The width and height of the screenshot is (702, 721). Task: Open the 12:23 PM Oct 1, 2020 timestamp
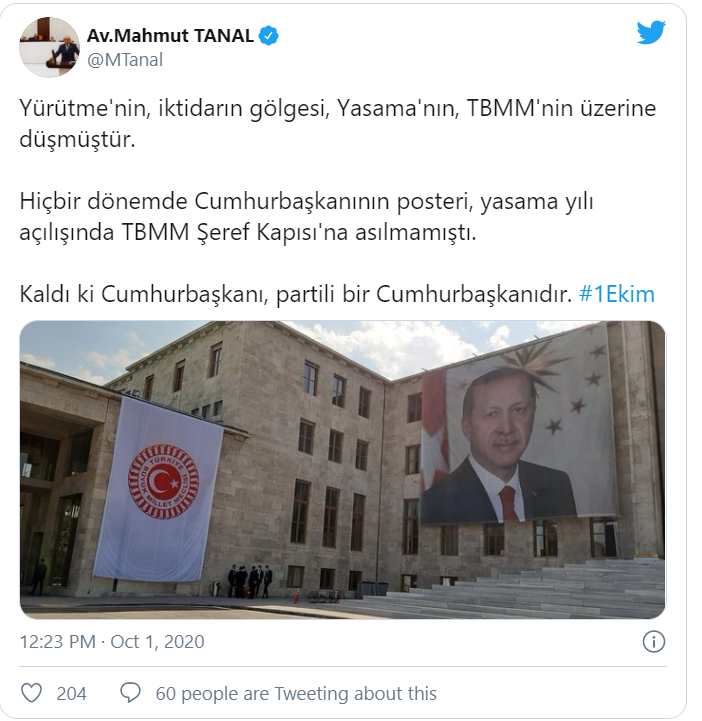(x=112, y=641)
